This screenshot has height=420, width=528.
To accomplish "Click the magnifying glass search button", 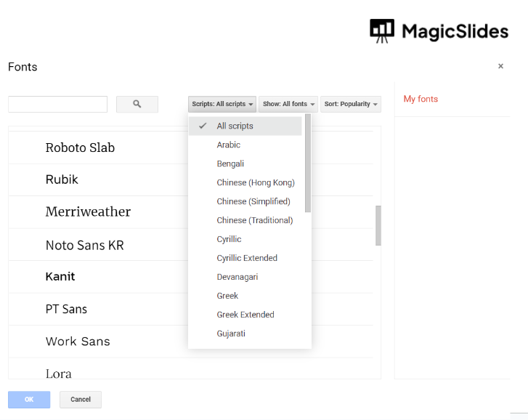I will [137, 105].
